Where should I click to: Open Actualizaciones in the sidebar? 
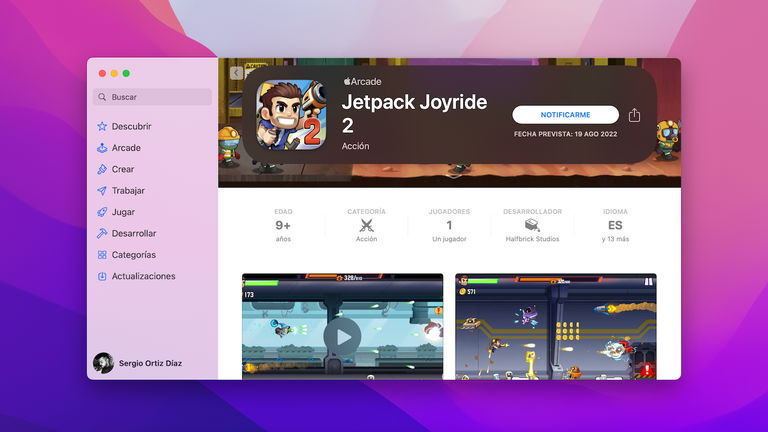[144, 276]
